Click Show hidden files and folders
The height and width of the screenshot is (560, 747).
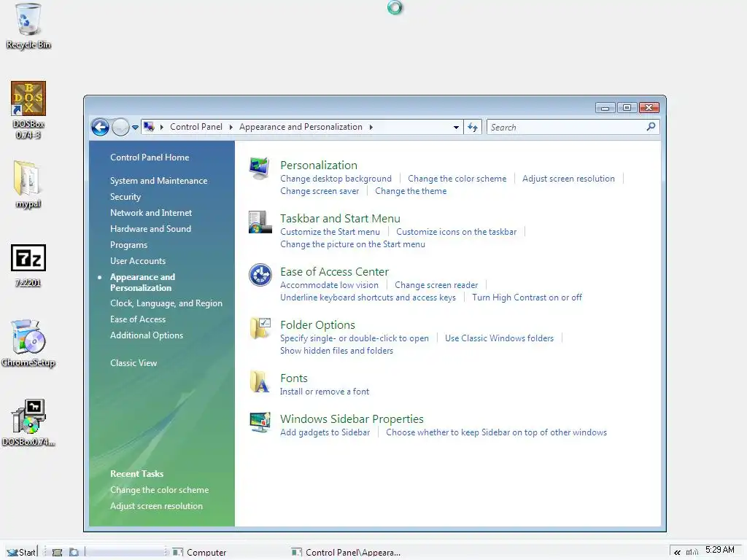(x=336, y=351)
